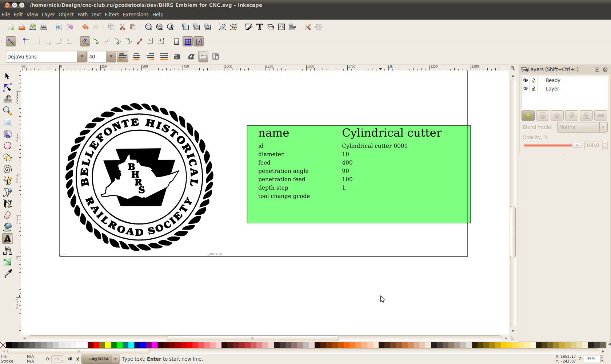Create a new document
This screenshot has width=611, height=364.
pyautogui.click(x=11, y=27)
